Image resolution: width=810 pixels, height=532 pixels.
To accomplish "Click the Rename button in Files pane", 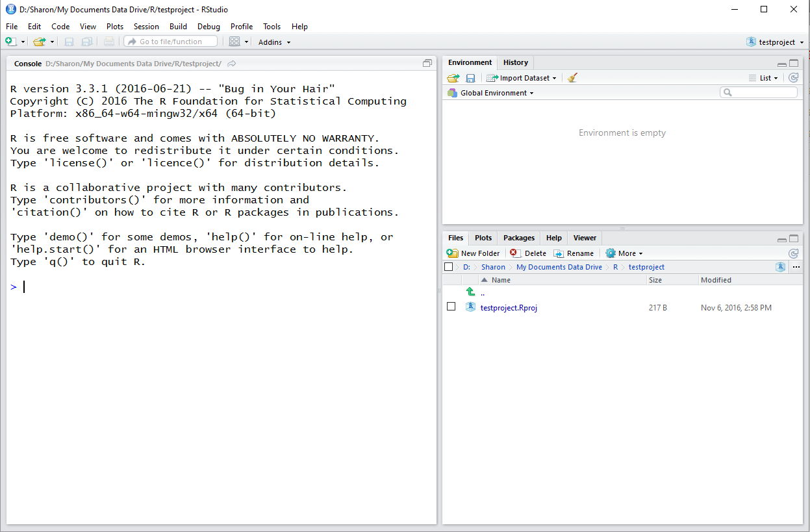I will coord(574,253).
